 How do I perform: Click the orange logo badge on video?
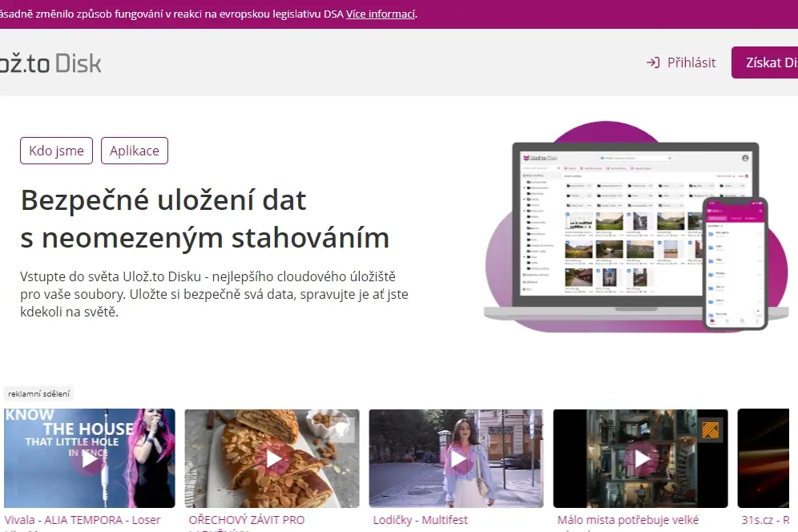tap(711, 430)
